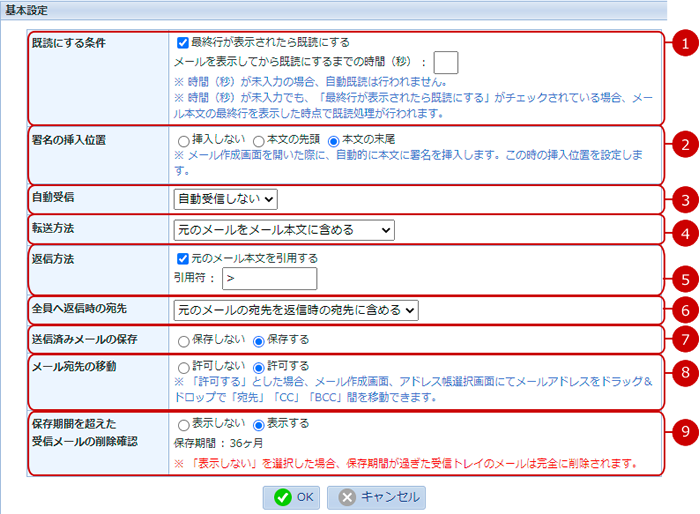Click the 基本設定 section header
The width and height of the screenshot is (700, 514).
tap(27, 10)
